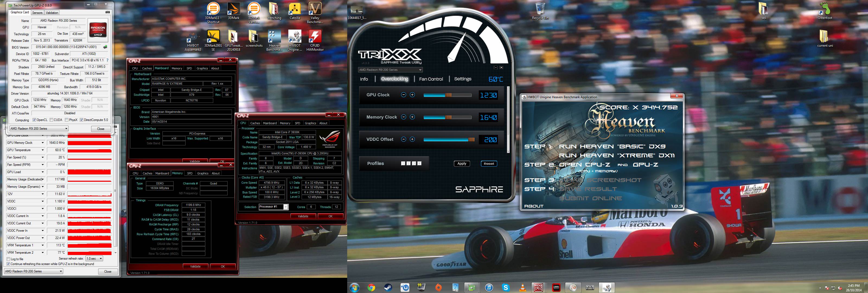Open Skype from the taskbar
The height and width of the screenshot is (293, 868).
click(505, 288)
